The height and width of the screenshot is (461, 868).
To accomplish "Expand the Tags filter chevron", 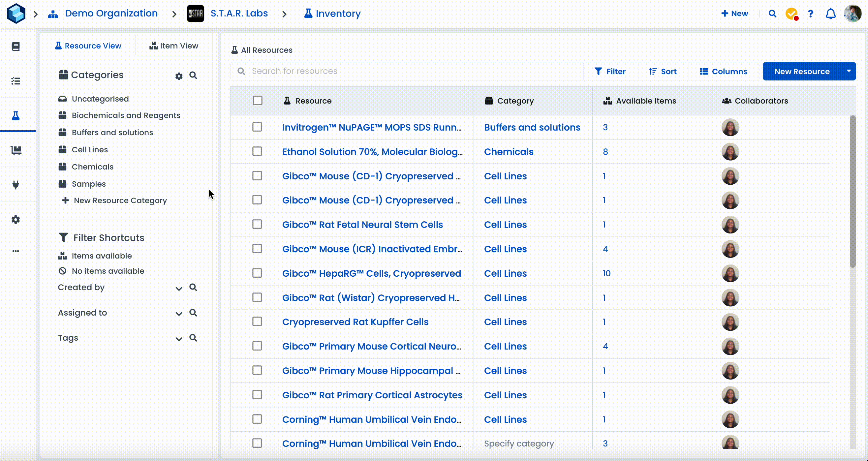I will coord(179,339).
